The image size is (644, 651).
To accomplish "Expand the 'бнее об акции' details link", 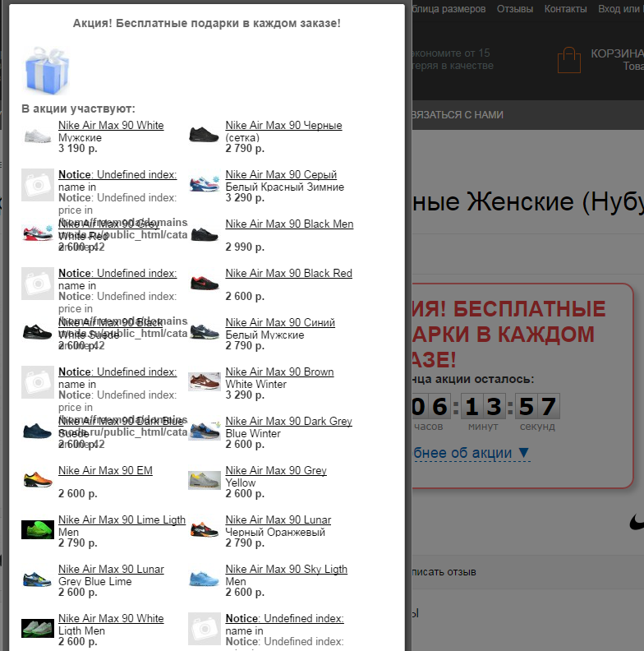I will 471,453.
